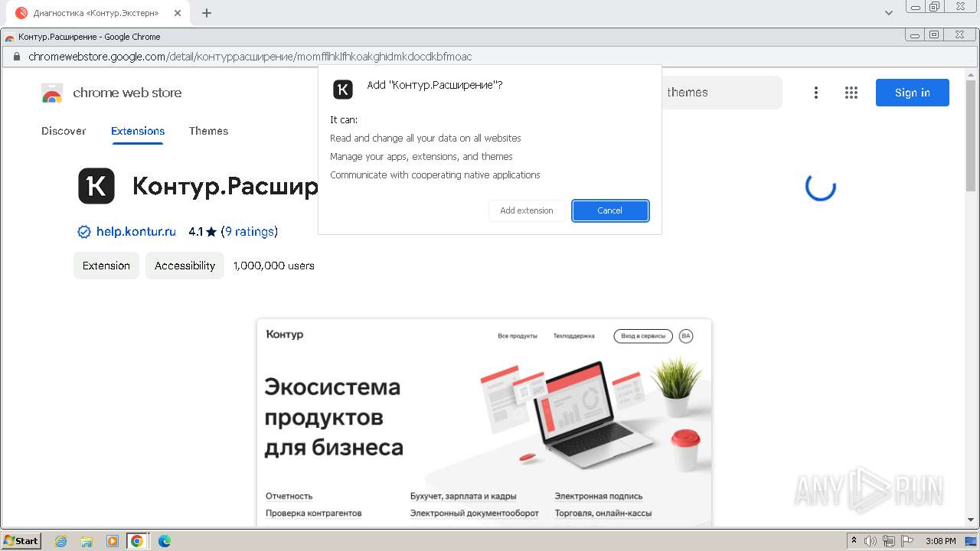Click the 3:08 PM system clock
This screenshot has width=980, height=551.
click(941, 541)
